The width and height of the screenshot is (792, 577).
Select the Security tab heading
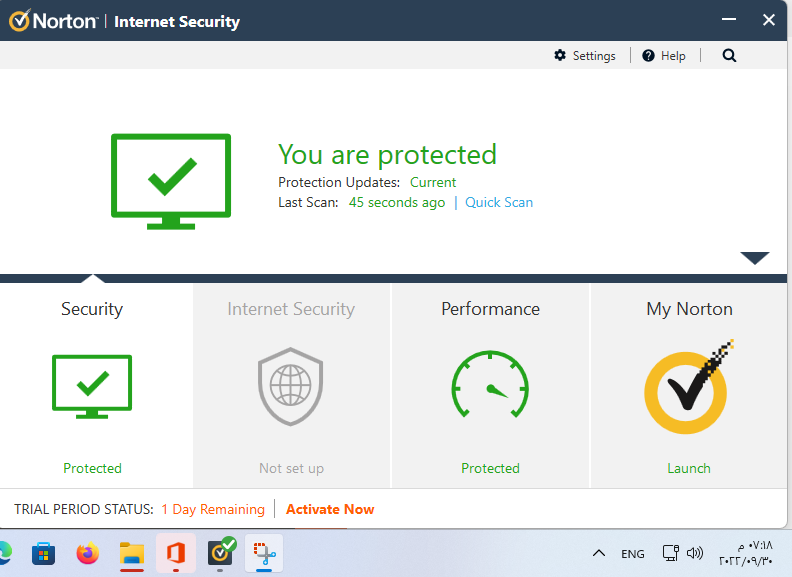click(92, 309)
